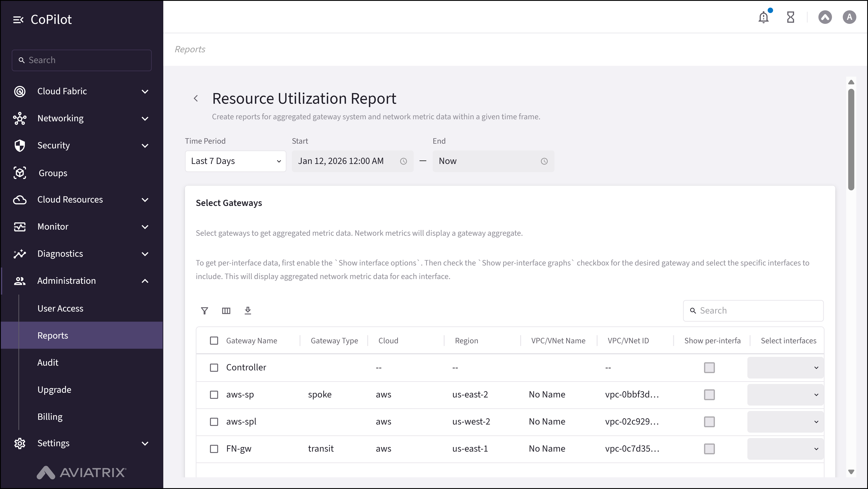
Task: Click the back arrow beside report title
Action: coord(196,98)
